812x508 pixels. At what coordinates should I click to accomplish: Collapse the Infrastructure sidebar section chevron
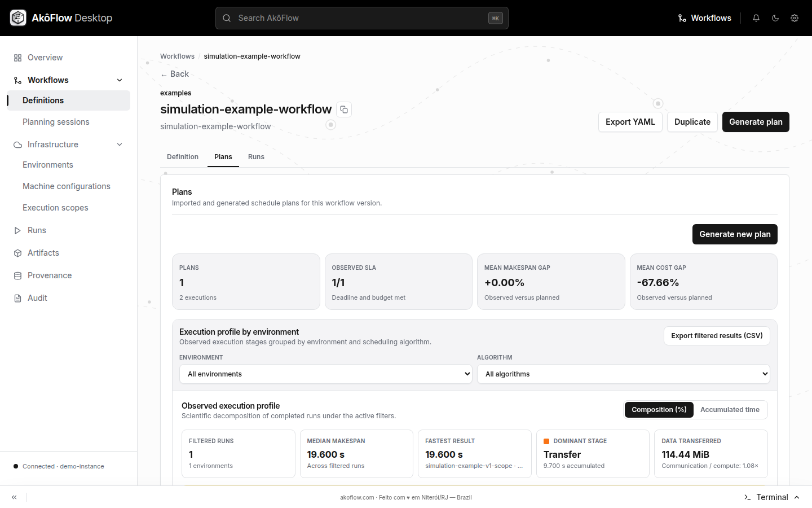point(120,144)
